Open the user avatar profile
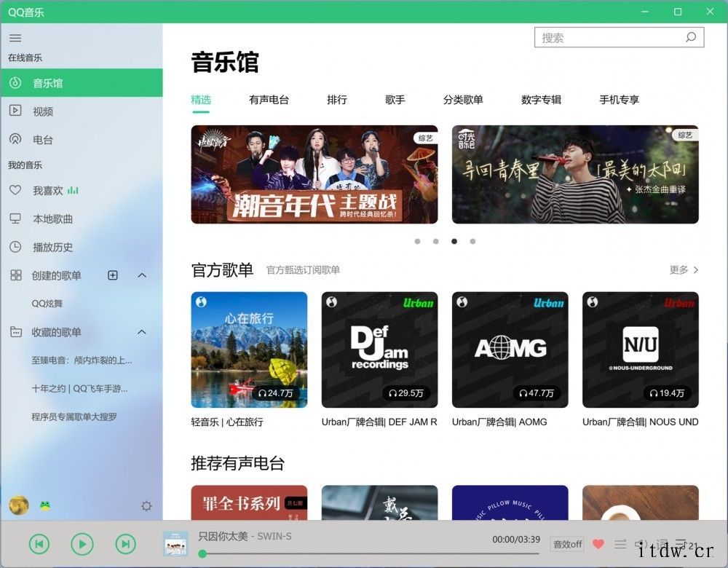Screen dimensions: 728x568 (19, 505)
